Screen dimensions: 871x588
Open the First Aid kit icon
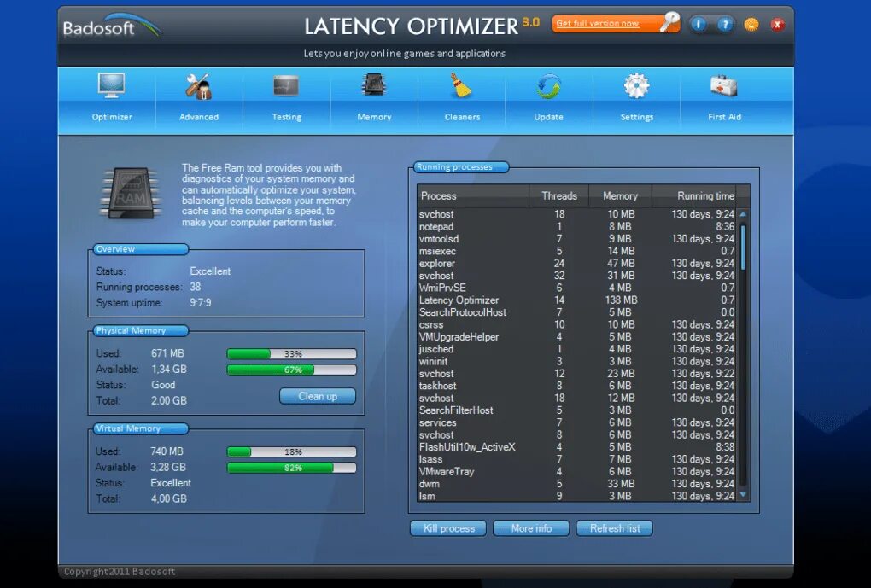[724, 86]
